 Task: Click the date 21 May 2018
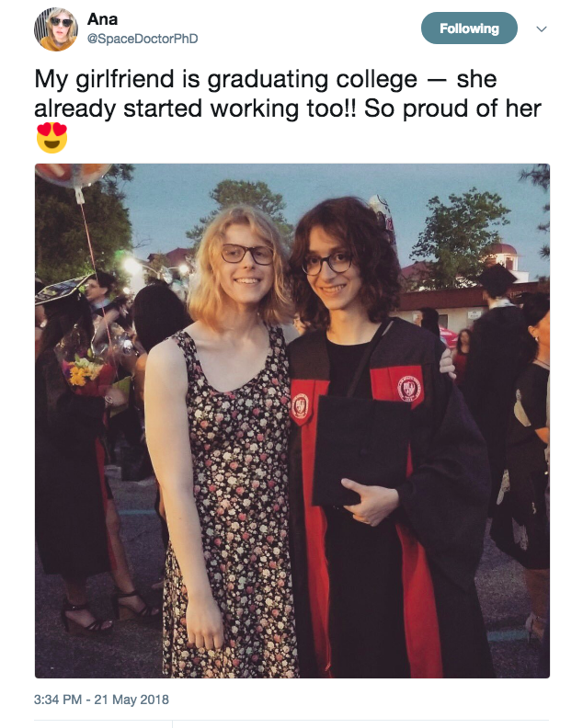pyautogui.click(x=131, y=700)
